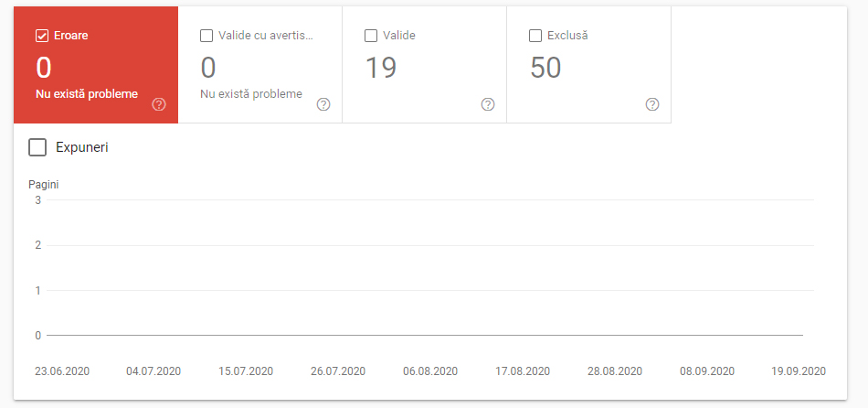Click help icon on Eroare card

159,104
